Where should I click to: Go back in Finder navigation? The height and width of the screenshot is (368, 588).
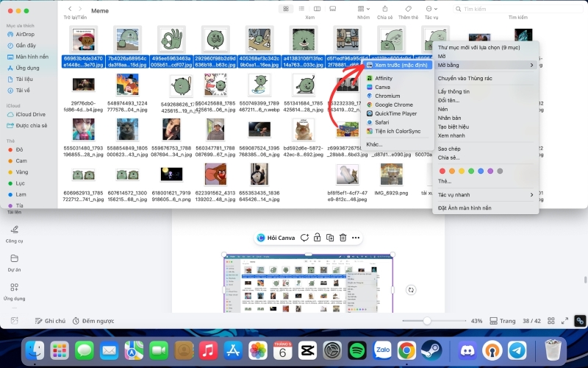point(70,9)
